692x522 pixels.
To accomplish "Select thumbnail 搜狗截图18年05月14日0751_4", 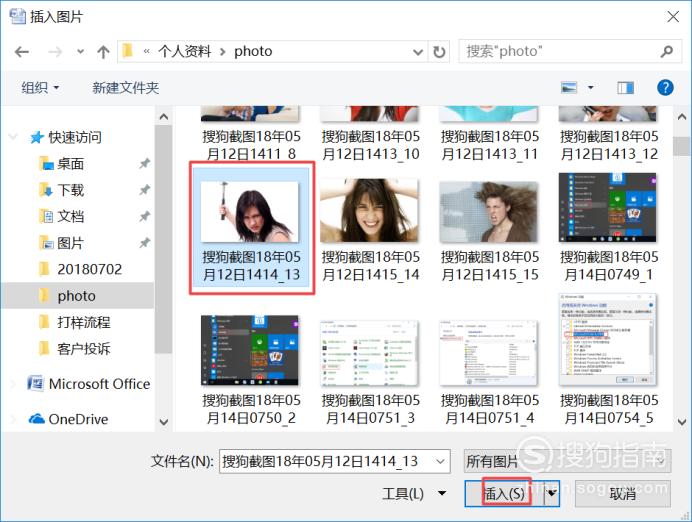I will (489, 353).
